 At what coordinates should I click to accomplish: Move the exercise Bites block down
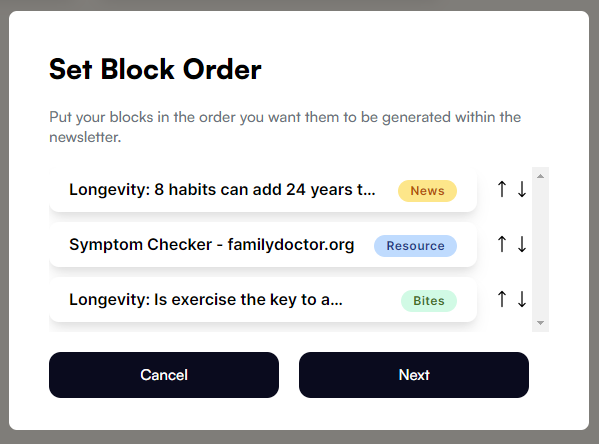pyautogui.click(x=522, y=299)
